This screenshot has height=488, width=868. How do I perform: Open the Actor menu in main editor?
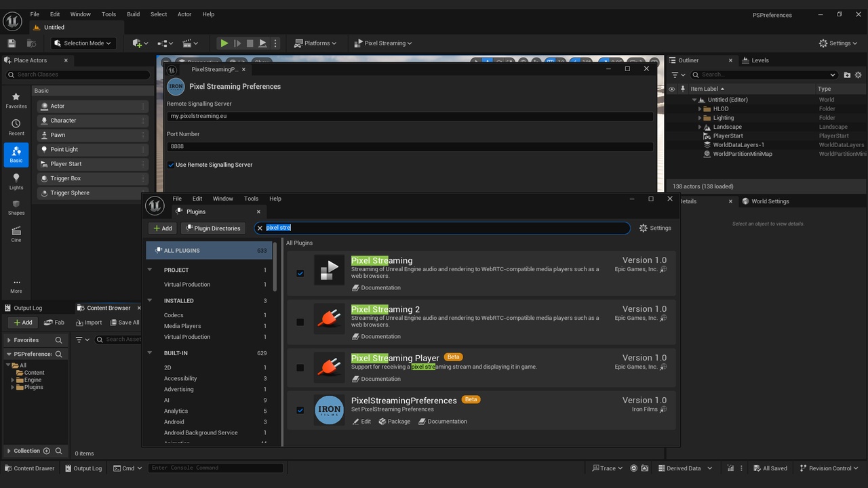coord(184,14)
